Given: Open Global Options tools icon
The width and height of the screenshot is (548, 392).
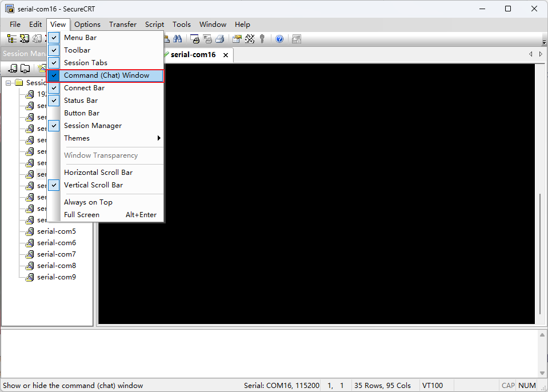Looking at the screenshot, I should (250, 39).
